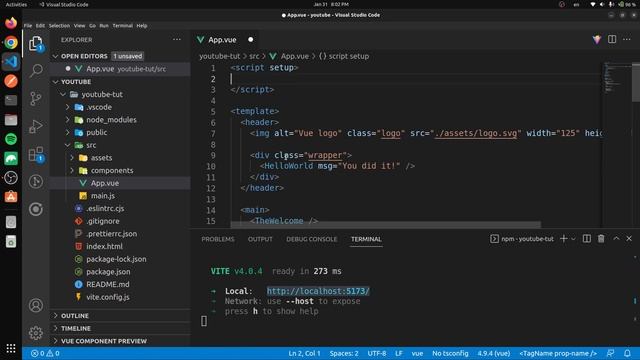Click the new terminal plus icon

(564, 239)
